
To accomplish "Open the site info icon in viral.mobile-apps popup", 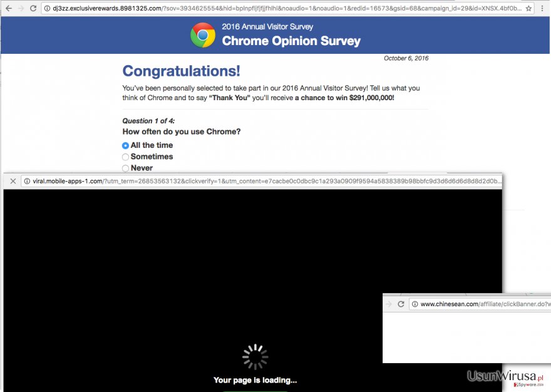I will pyautogui.click(x=27, y=182).
